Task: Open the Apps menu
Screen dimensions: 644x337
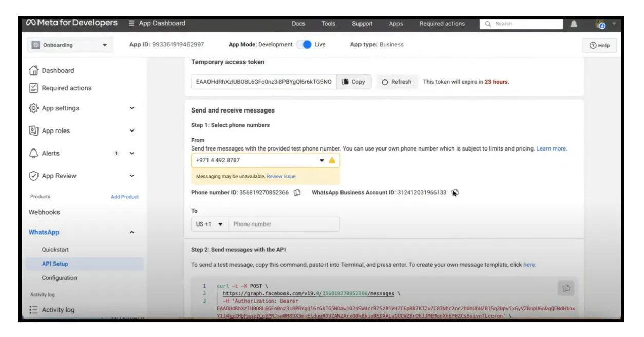Action: 396,24
